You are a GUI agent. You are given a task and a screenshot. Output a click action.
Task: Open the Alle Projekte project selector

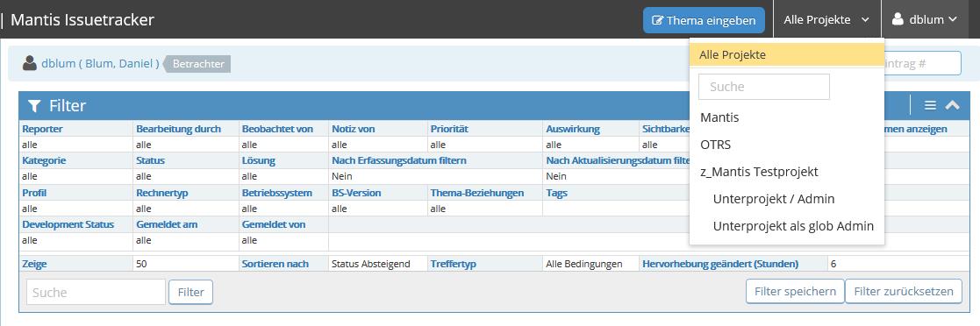(826, 19)
